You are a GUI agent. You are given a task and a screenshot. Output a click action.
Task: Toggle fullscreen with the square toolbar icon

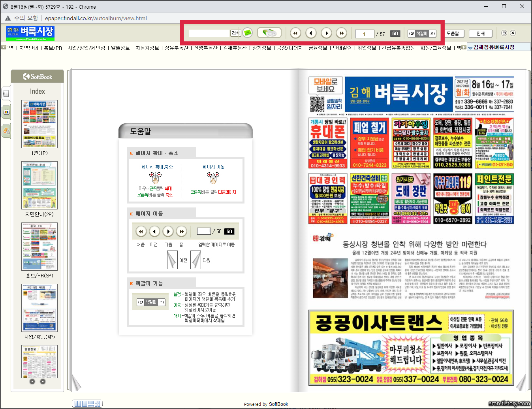point(504,33)
